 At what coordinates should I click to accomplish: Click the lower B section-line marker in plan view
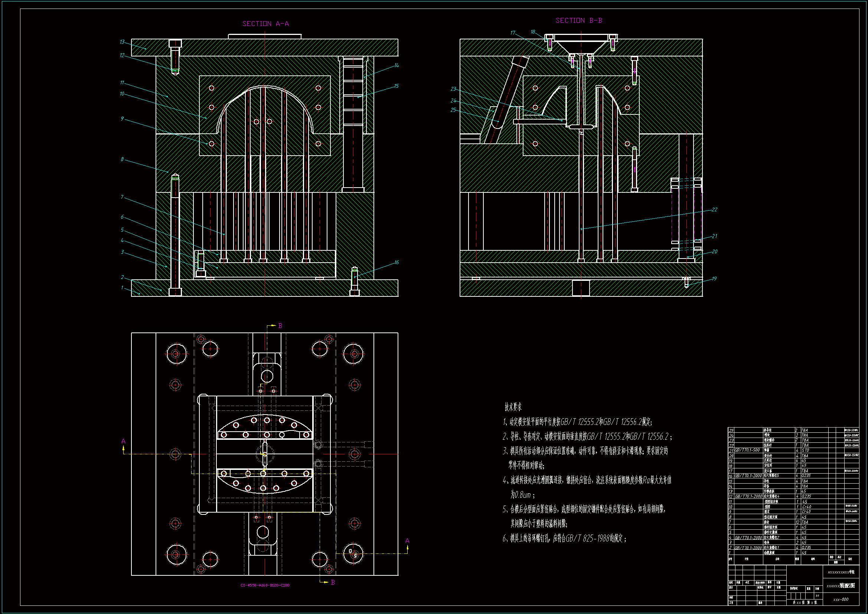click(x=333, y=582)
